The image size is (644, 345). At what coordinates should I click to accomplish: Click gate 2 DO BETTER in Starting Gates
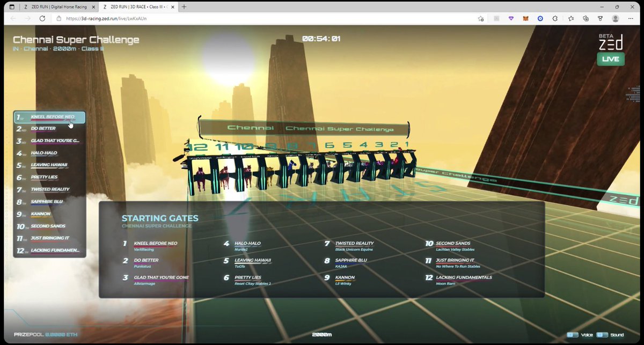(x=141, y=263)
